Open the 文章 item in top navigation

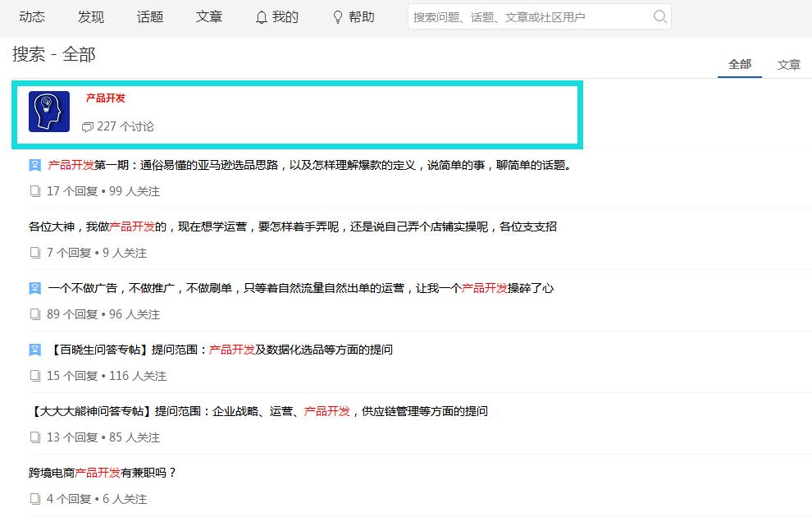pyautogui.click(x=209, y=17)
